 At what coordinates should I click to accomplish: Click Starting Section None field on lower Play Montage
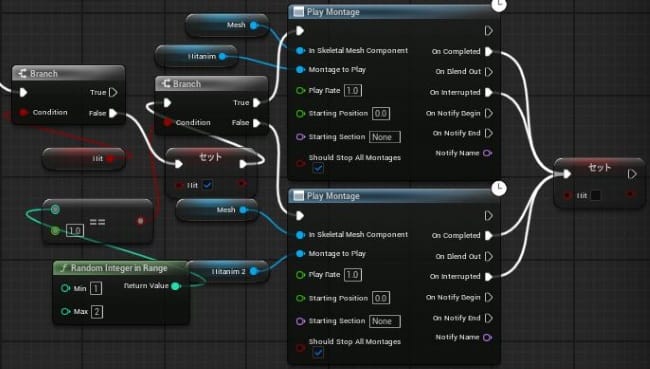(x=385, y=321)
